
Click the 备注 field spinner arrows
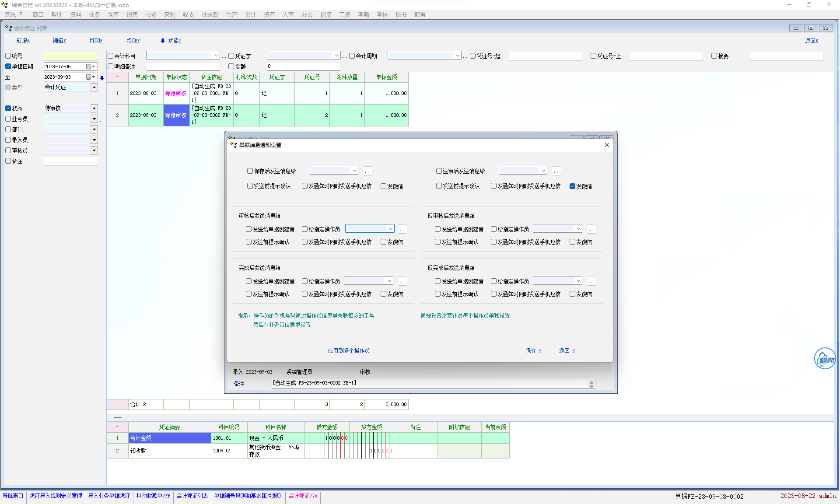[x=591, y=384]
